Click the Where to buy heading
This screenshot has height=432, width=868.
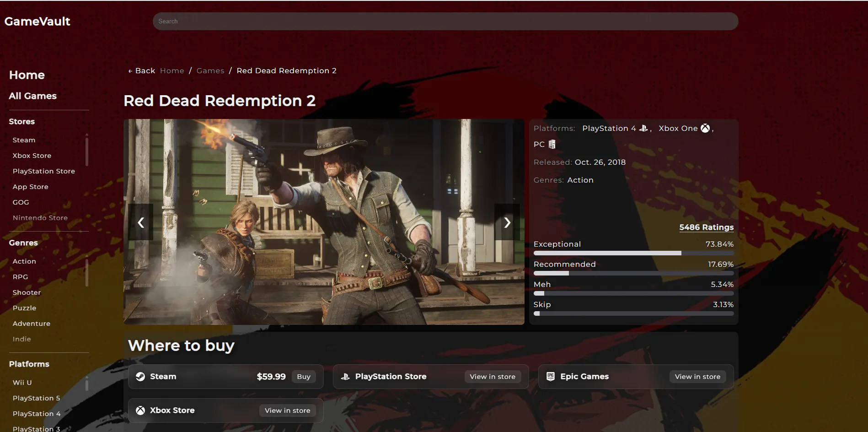[181, 346]
